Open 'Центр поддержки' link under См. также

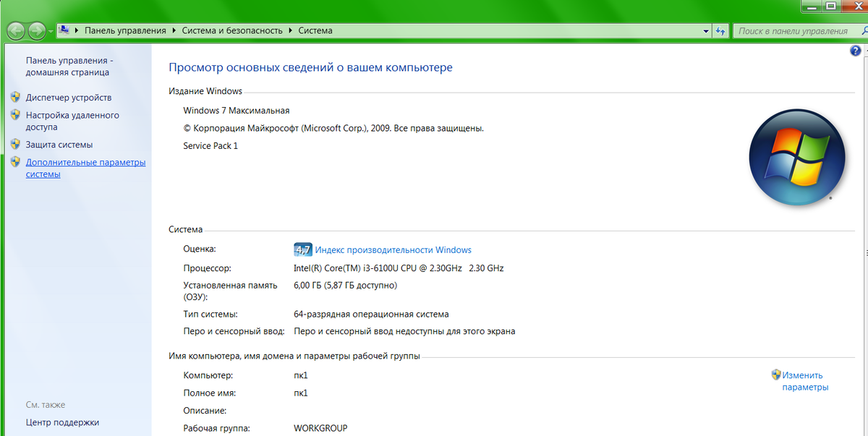(x=62, y=422)
